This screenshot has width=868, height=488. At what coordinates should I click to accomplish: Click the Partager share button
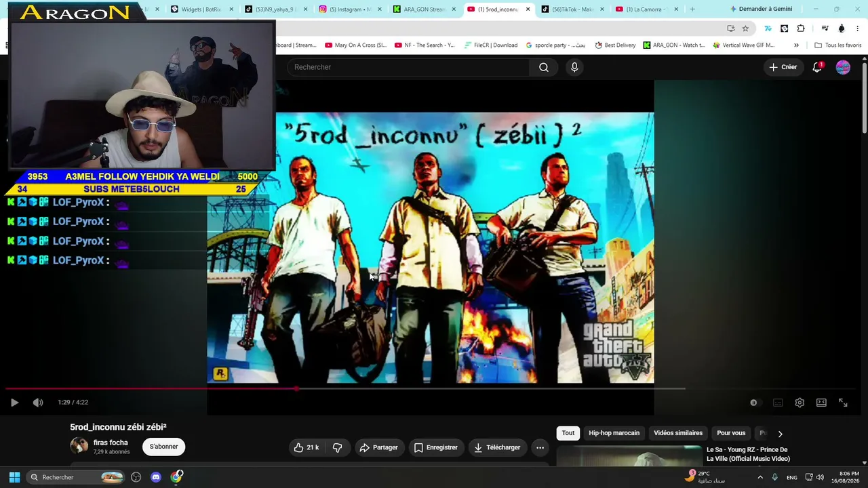click(378, 447)
